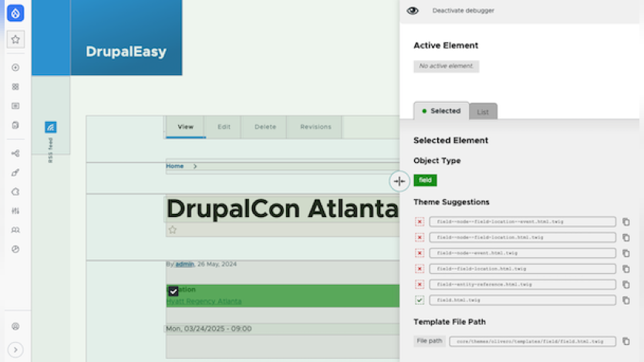
Task: Click the field--node--field-location--event.html.twig input
Action: tap(522, 222)
